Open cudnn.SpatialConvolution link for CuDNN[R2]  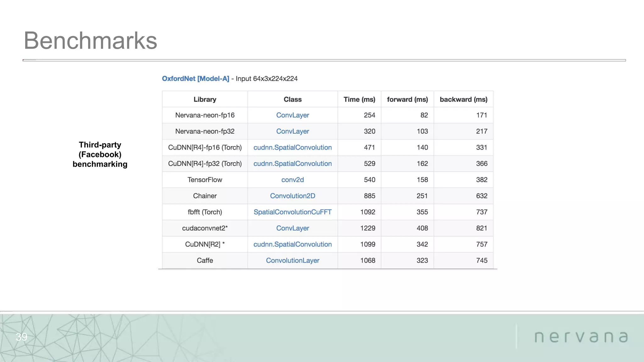tap(292, 244)
